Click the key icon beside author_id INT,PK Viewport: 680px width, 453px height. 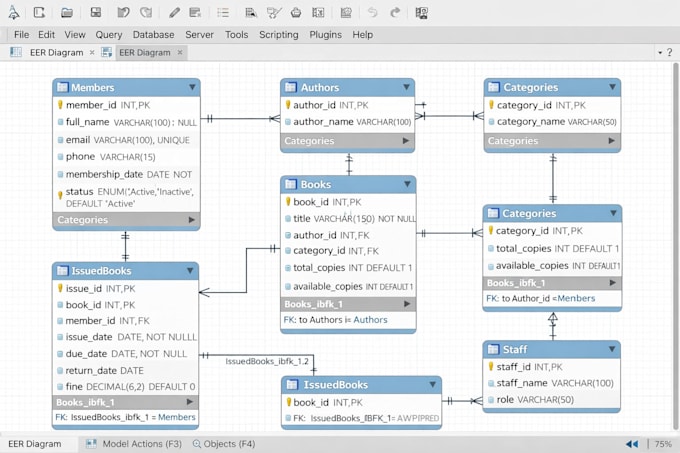(x=288, y=105)
